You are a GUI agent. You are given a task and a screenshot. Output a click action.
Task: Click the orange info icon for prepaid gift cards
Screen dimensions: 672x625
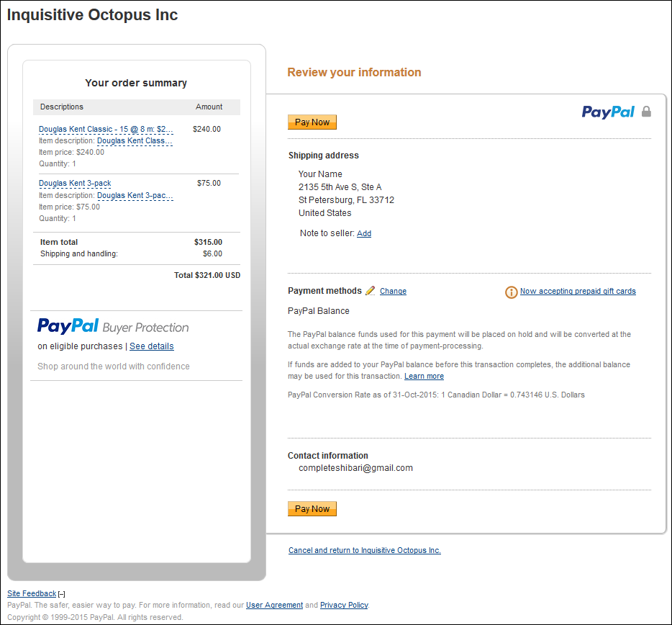[x=511, y=292]
